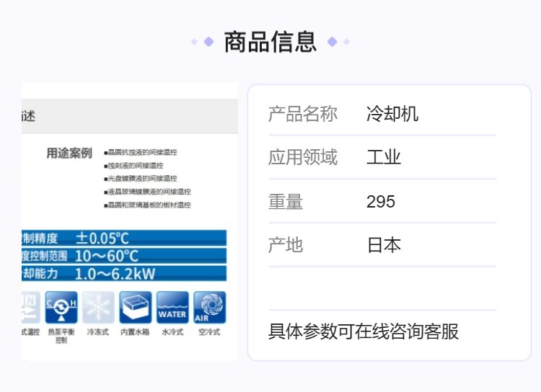
Task: Click the 冷却机 product name value
Action: [392, 114]
